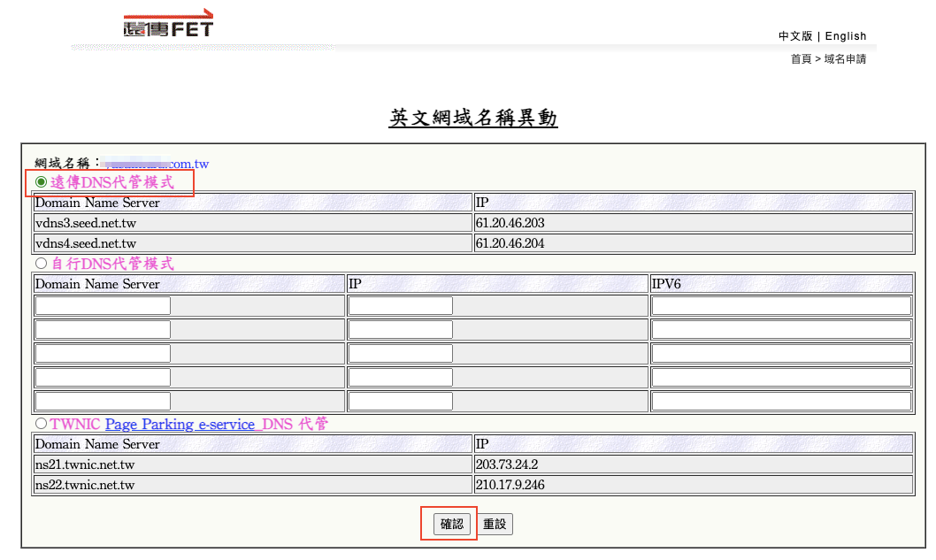The height and width of the screenshot is (560, 936).
Task: Open the blurred .com.tw domain link
Action: pos(155,164)
